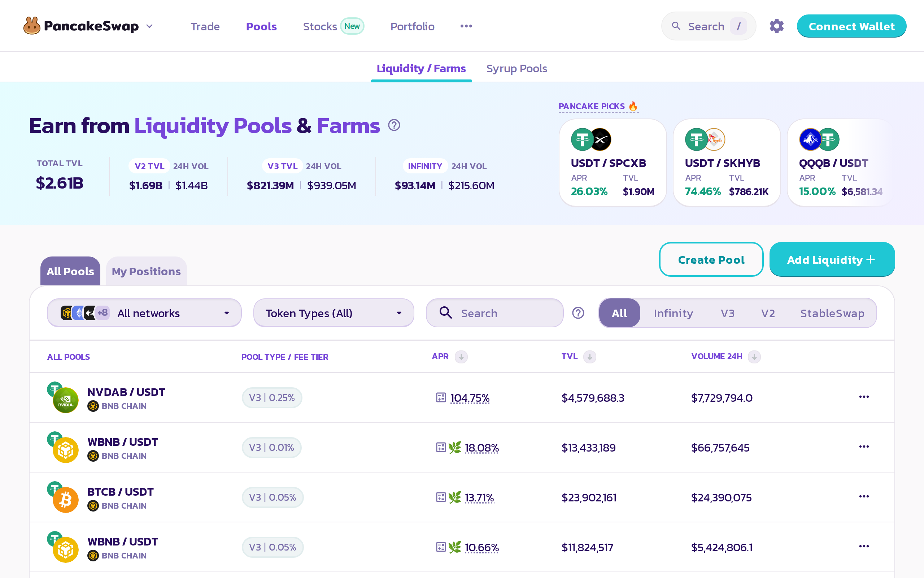The height and width of the screenshot is (578, 924).
Task: Open APR calculator icon for NVDAB / USDT
Action: pyautogui.click(x=441, y=398)
